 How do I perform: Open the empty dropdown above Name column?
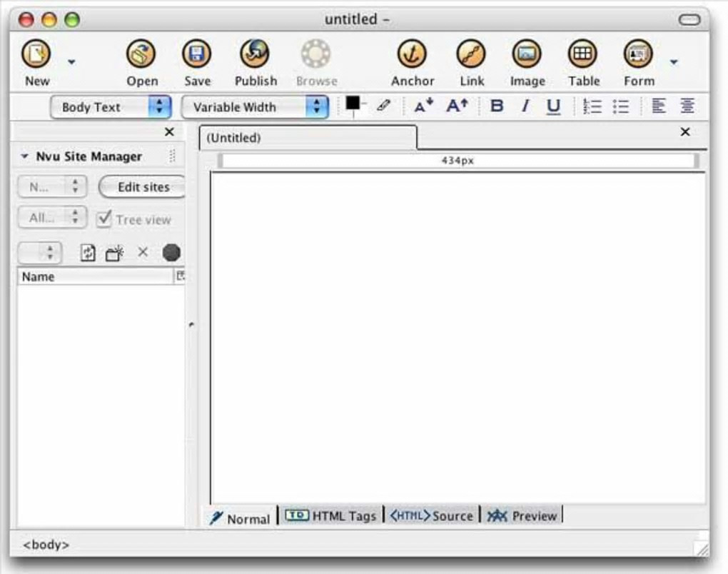[39, 253]
